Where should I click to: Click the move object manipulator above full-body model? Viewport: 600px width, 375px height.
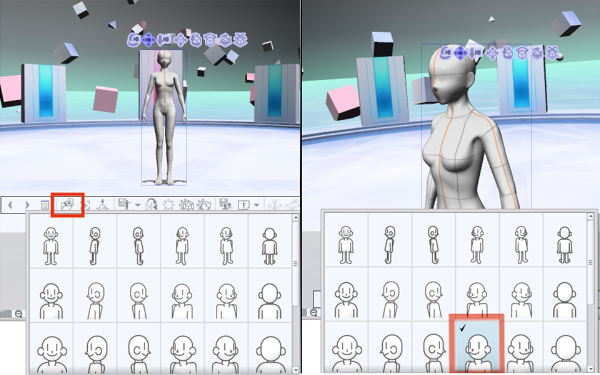(180, 40)
